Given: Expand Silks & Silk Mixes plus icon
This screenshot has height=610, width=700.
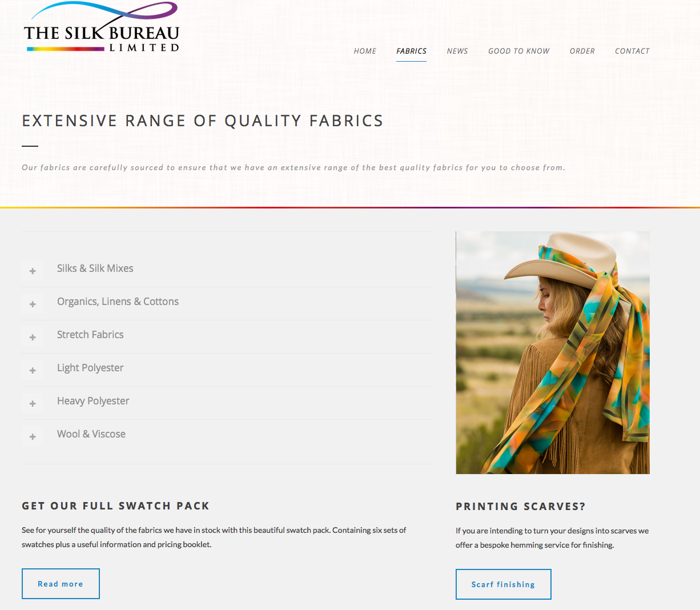Looking at the screenshot, I should pyautogui.click(x=33, y=271).
